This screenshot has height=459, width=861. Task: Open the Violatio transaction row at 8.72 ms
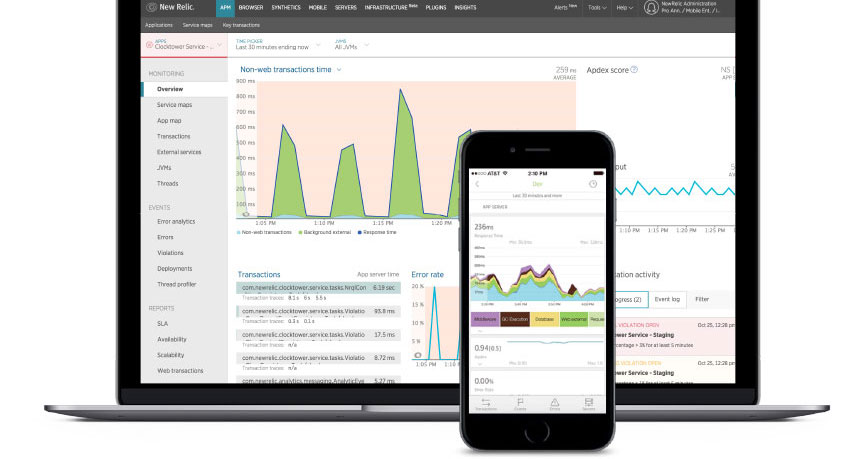pos(318,358)
